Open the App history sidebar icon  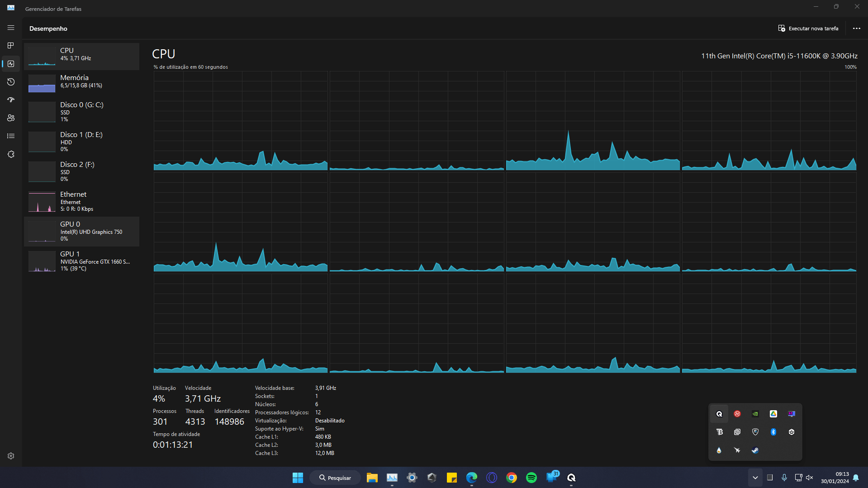coord(11,82)
